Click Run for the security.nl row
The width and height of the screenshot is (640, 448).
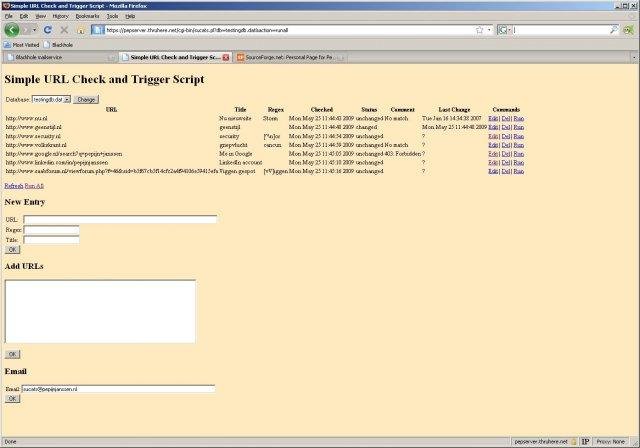(x=519, y=136)
